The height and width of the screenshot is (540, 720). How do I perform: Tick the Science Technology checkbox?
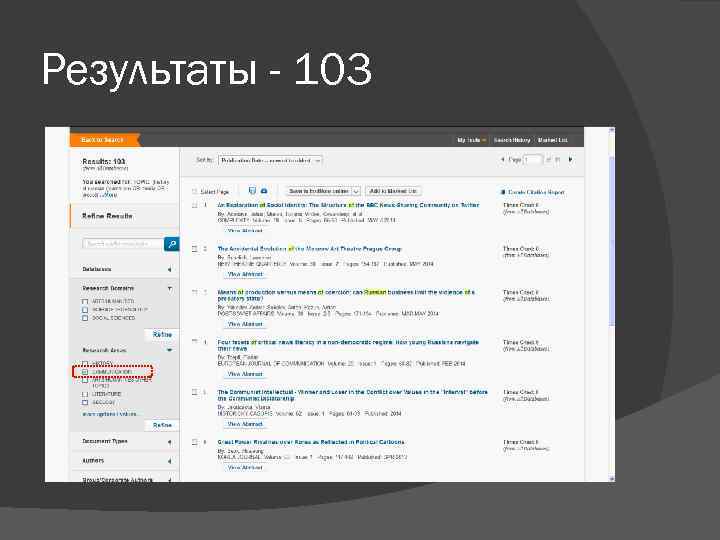(85, 310)
